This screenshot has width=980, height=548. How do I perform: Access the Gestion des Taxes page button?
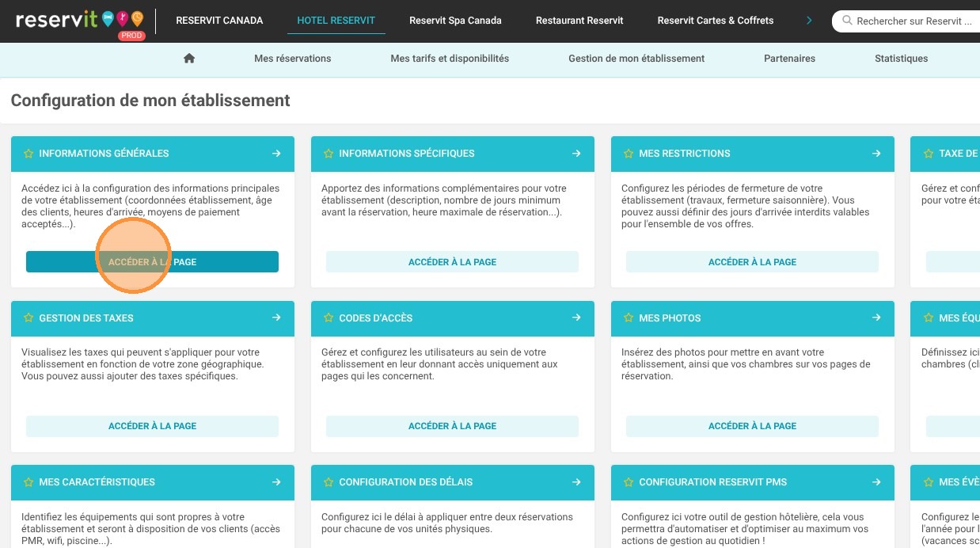pos(152,426)
